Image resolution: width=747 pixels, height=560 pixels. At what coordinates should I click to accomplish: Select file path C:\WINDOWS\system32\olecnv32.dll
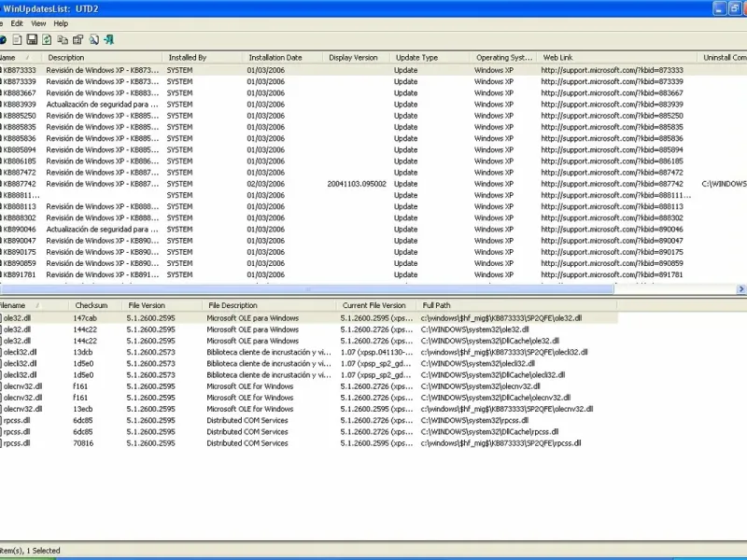pyautogui.click(x=481, y=386)
